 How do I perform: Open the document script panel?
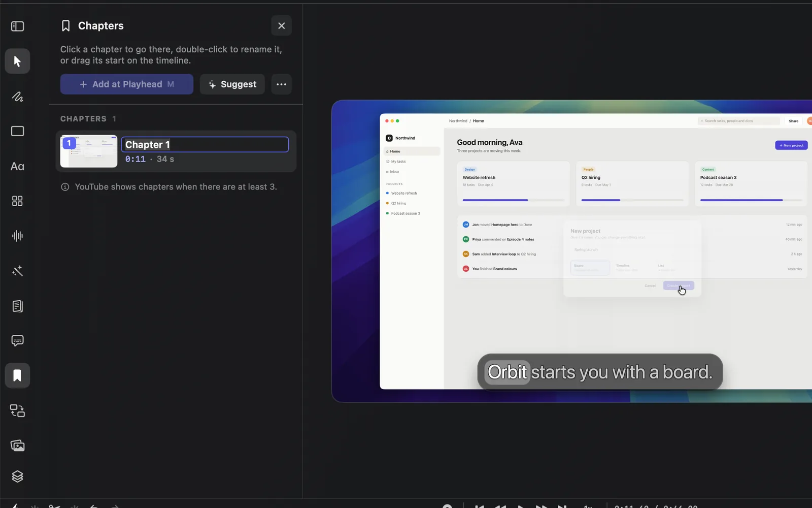click(x=17, y=306)
